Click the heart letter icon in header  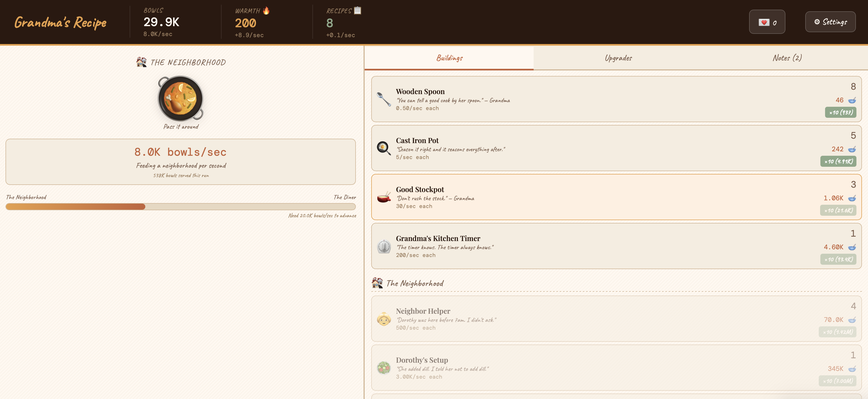tap(764, 22)
